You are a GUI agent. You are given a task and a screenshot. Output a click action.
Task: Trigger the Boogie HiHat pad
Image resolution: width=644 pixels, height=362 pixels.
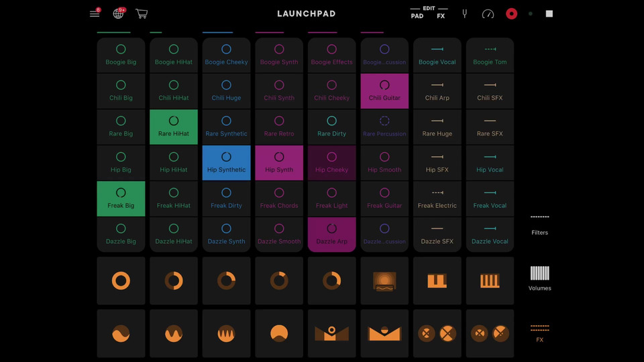pos(173,55)
